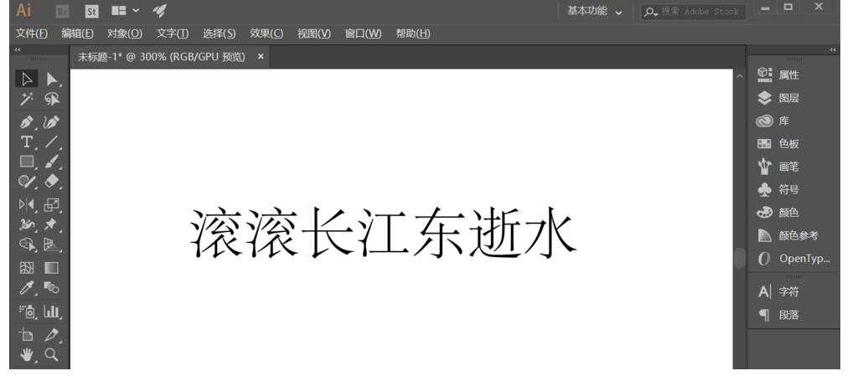Open the 属性 properties panel
Image resolution: width=868 pixels, height=376 pixels.
pos(779,75)
